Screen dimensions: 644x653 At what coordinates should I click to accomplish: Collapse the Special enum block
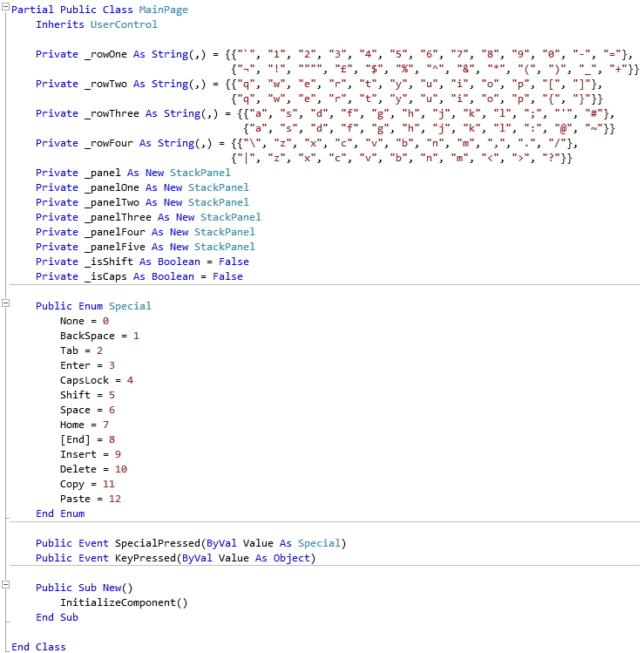[x=5, y=303]
